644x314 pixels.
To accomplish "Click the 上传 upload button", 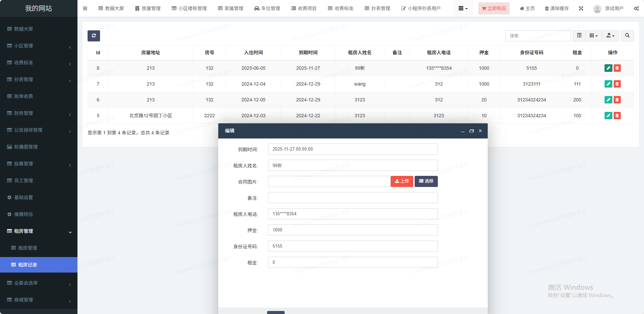I will 402,181.
